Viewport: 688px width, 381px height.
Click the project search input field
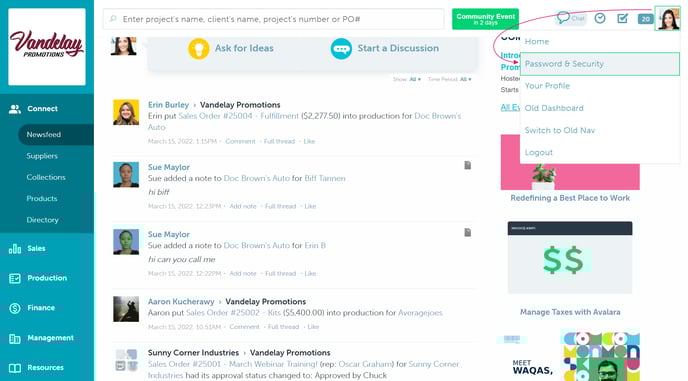click(x=274, y=19)
